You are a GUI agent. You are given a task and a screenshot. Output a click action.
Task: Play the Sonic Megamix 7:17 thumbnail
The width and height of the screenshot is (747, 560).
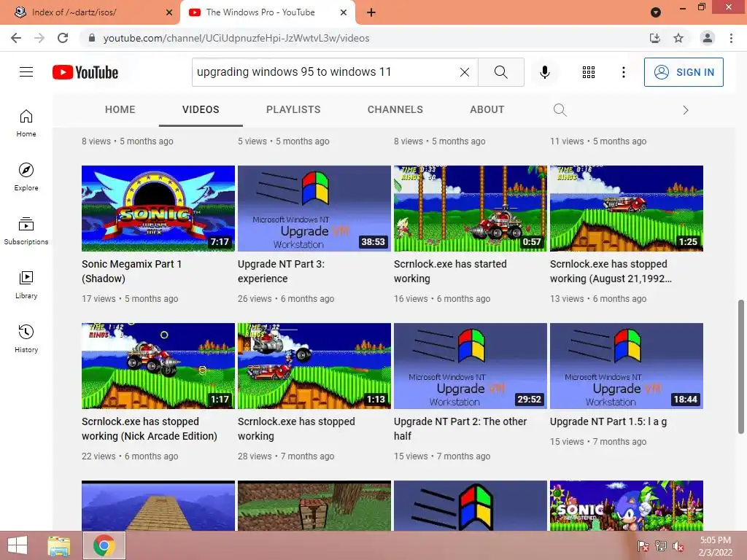(158, 208)
